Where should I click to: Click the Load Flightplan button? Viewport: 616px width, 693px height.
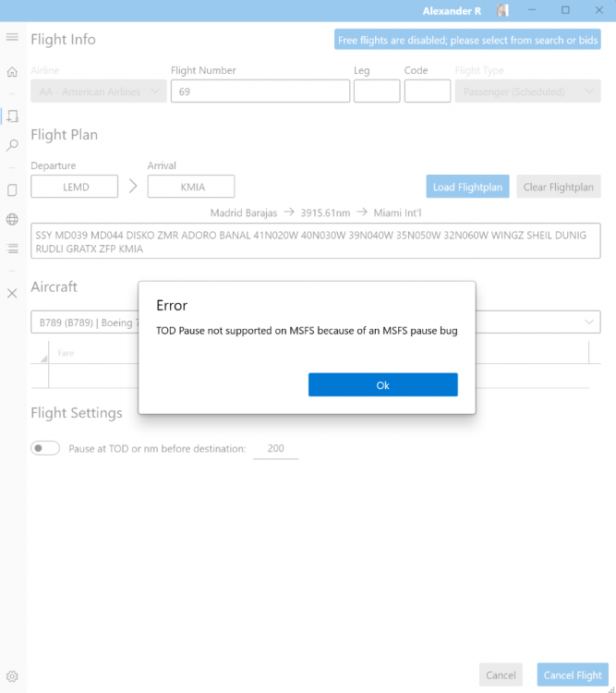[x=467, y=187]
